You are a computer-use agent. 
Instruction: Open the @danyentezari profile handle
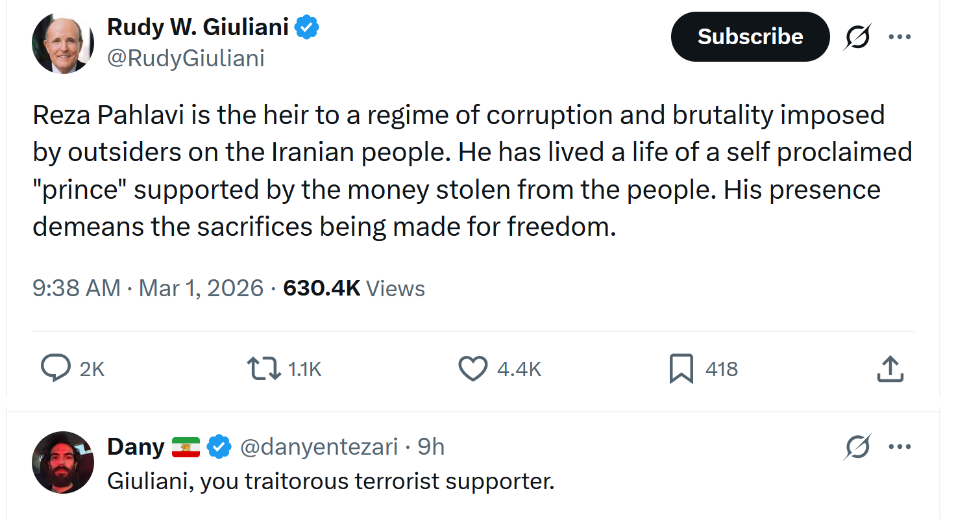coord(319,447)
